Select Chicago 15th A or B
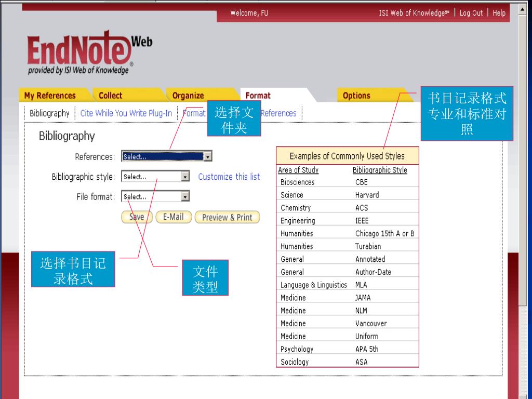Viewport: 532px width, 399px height. point(385,234)
